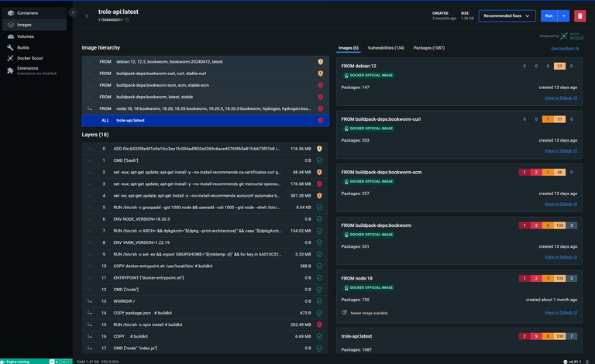This screenshot has width=595, height=364.
Task: Click Newer image available refresh icon
Action: tap(344, 313)
